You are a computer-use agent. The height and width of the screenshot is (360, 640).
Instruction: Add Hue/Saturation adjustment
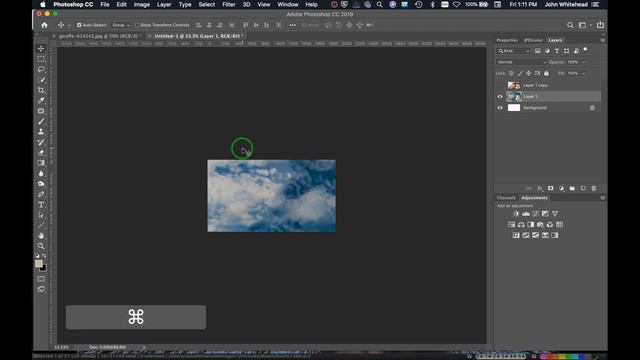point(511,224)
